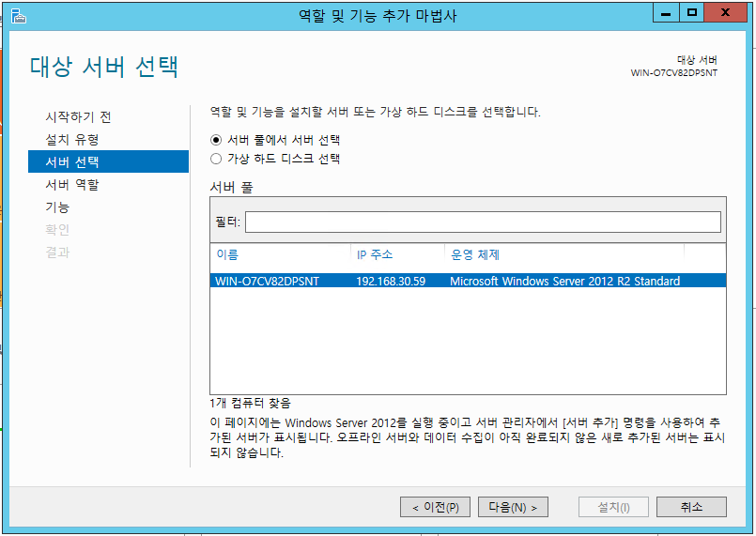Open the '설치 유형' step in sidebar
This screenshot has height=536, width=756.
tap(72, 140)
